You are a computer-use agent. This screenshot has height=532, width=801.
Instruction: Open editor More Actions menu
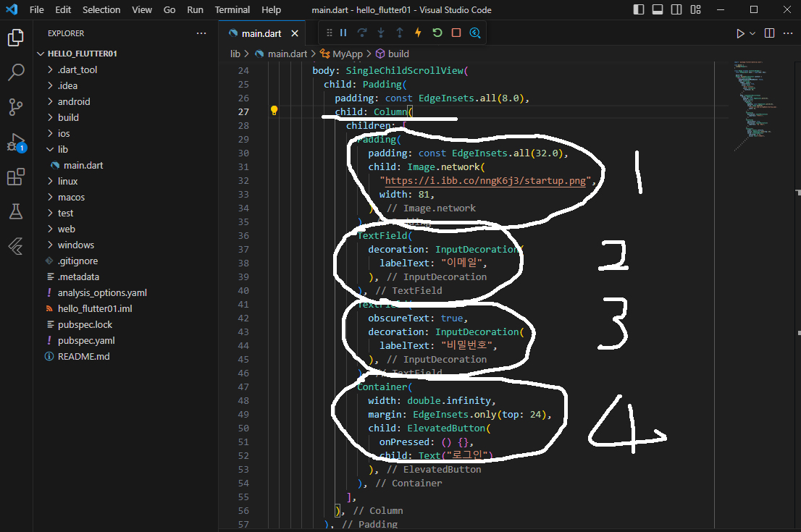tap(788, 33)
